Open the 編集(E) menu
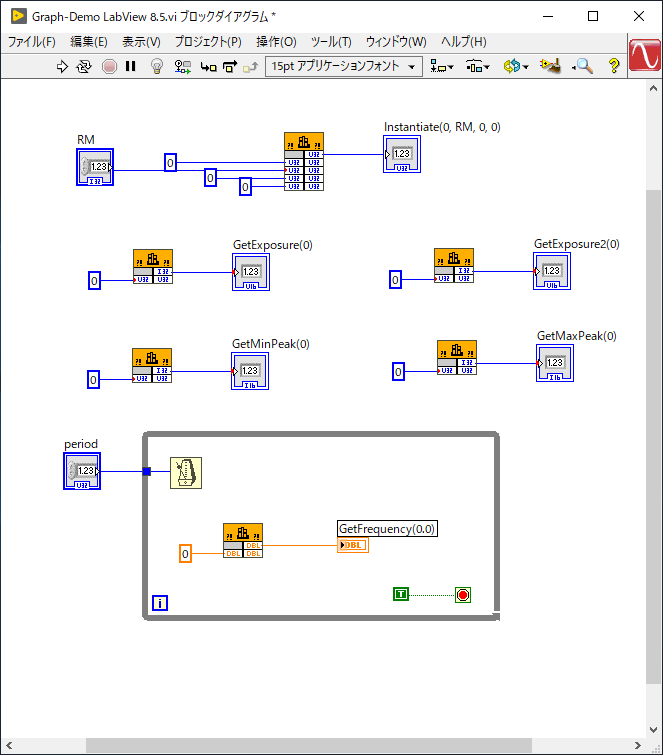Viewport: 663px width, 755px height. 89,42
